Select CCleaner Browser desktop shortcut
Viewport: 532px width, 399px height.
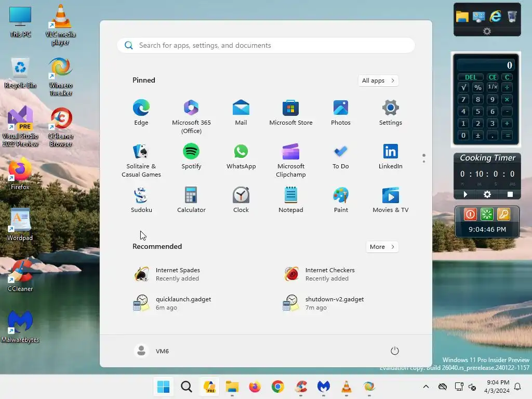[60, 128]
